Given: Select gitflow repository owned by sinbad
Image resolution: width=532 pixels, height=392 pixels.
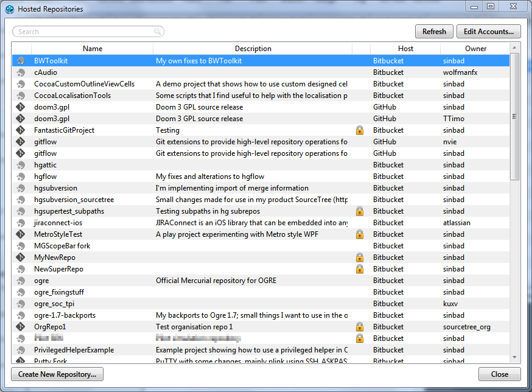Looking at the screenshot, I should (x=45, y=153).
